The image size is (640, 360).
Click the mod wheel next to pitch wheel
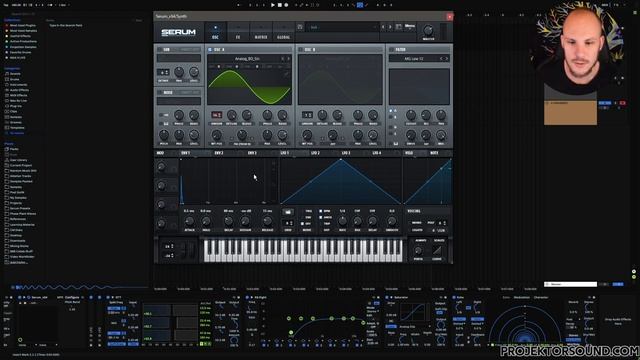(191, 249)
